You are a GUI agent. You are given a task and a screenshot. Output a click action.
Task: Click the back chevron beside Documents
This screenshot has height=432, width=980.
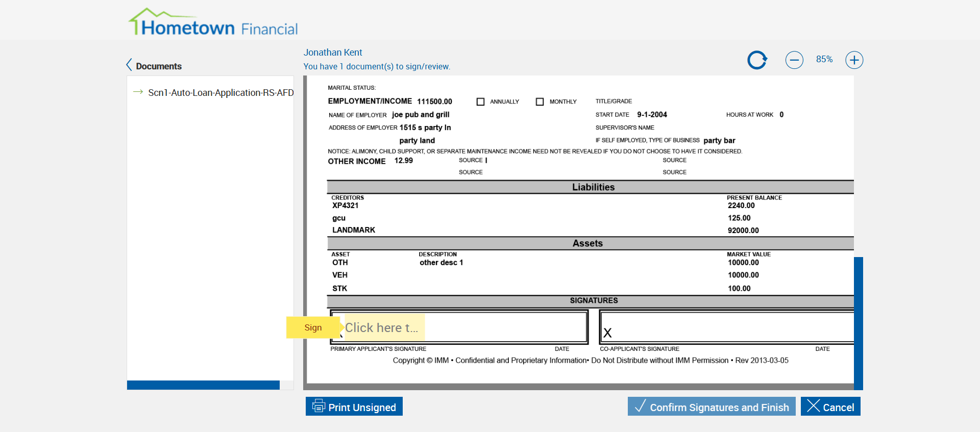click(x=129, y=65)
